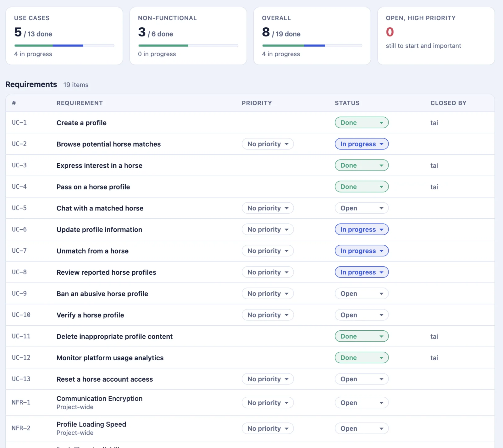Open priority dropdown for Update profile information
The height and width of the screenshot is (448, 503).
click(268, 230)
